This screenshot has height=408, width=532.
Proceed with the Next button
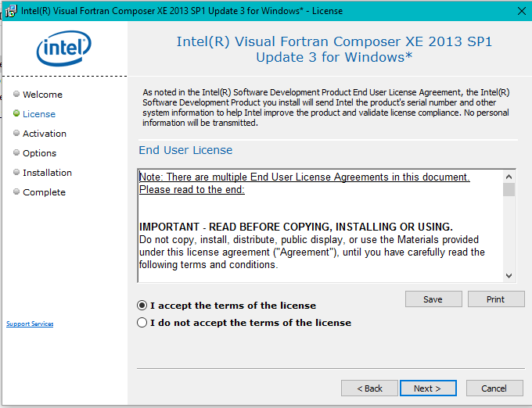[x=427, y=388]
